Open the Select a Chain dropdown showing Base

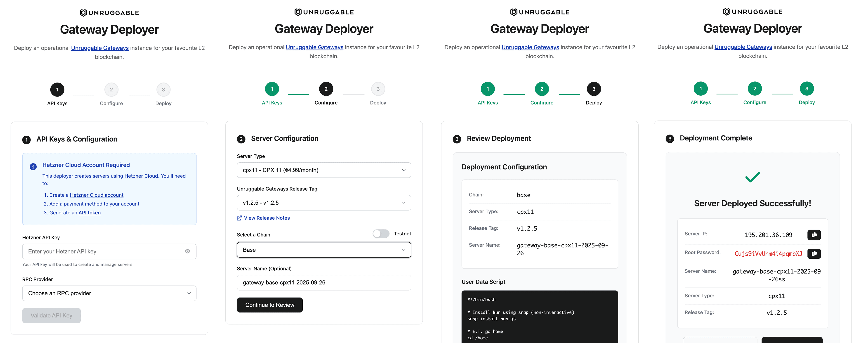(323, 250)
